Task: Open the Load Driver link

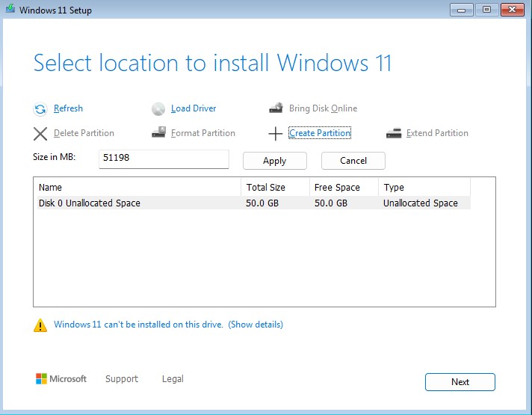Action: pyautogui.click(x=194, y=108)
